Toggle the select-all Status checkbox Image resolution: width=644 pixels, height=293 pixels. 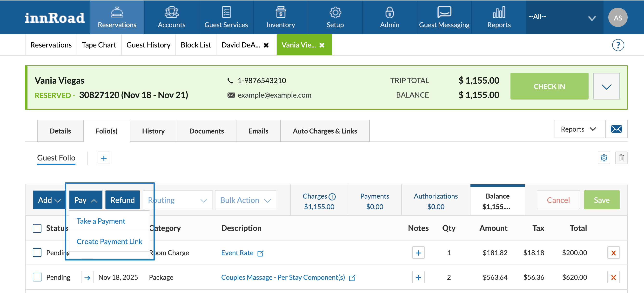(37, 228)
